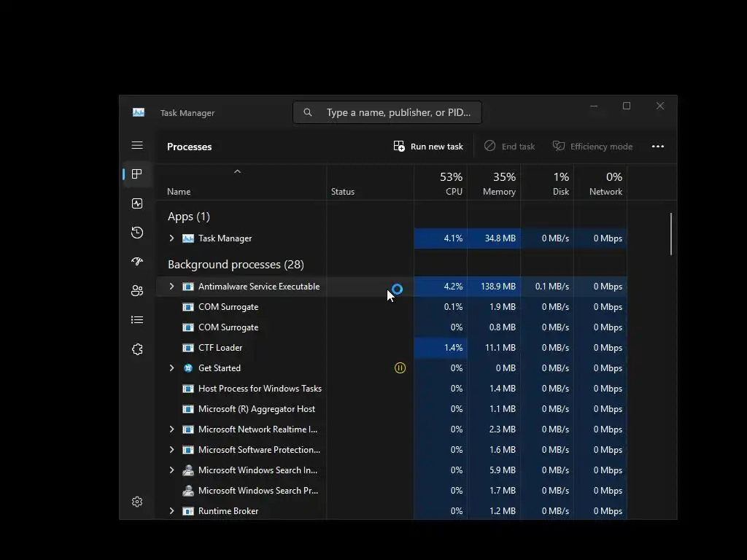The image size is (747, 560).
Task: Click the Runtime Broker process icon
Action: click(188, 511)
